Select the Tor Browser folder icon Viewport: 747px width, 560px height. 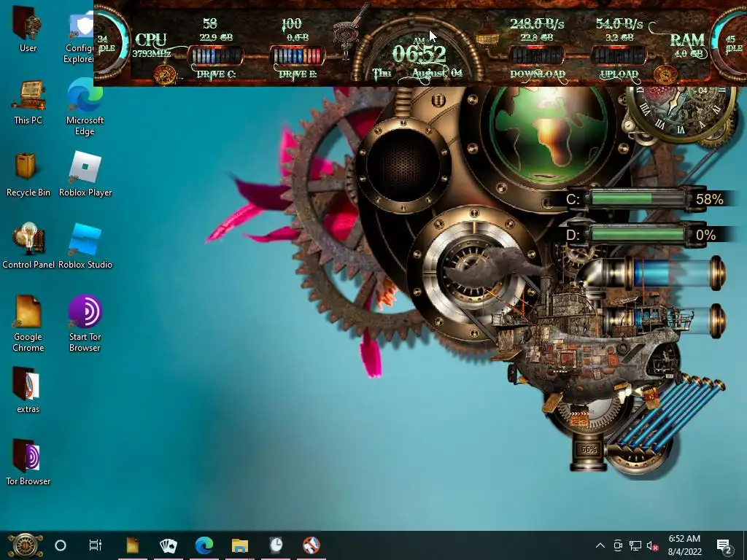coord(28,462)
